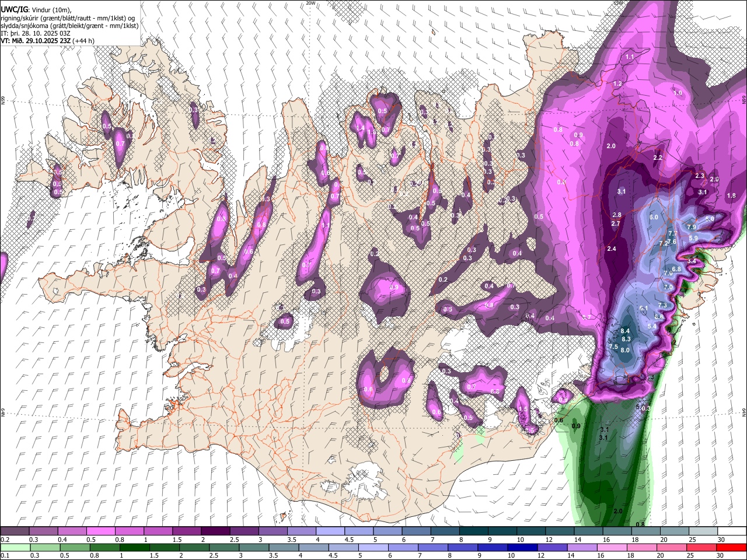
Task: Select the 6.8 map value
Action: click(x=676, y=269)
